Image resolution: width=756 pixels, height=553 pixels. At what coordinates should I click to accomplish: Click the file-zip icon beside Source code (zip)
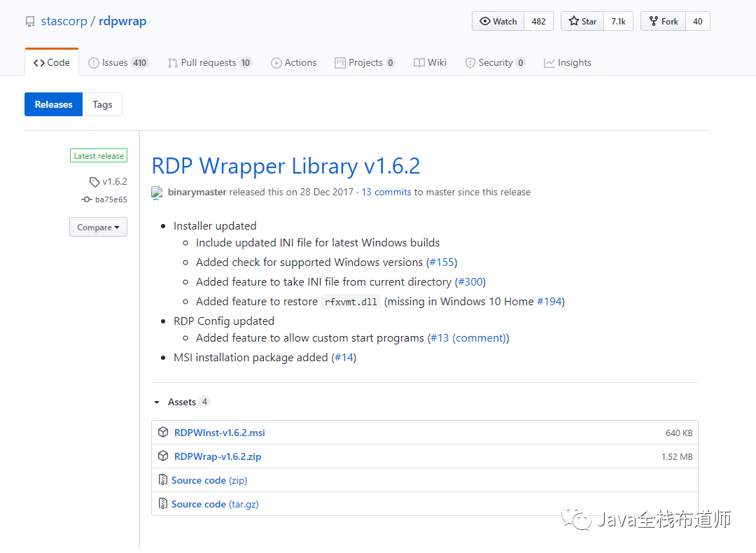pos(163,479)
